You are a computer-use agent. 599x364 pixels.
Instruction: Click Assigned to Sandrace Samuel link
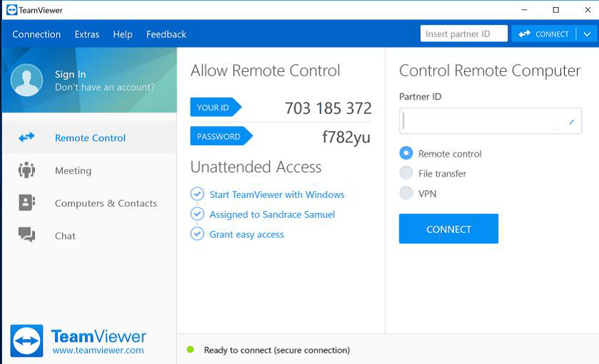[272, 214]
